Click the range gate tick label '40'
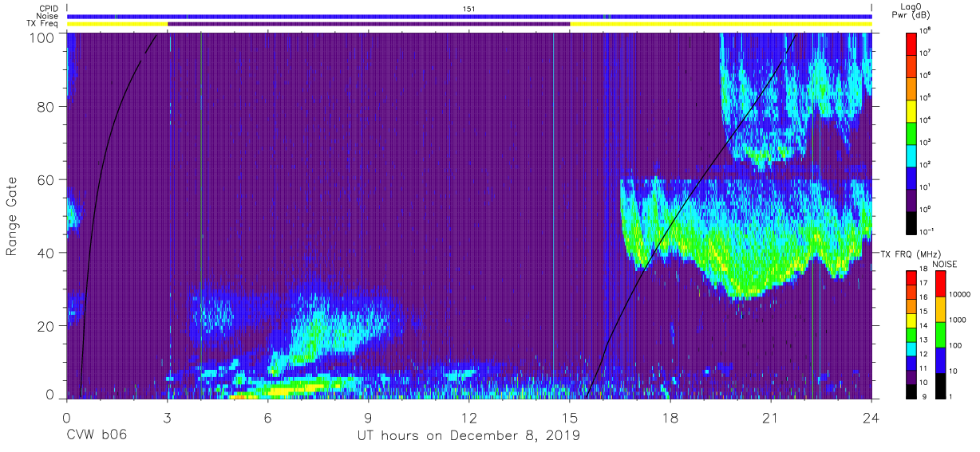The height and width of the screenshot is (452, 980). 45,252
